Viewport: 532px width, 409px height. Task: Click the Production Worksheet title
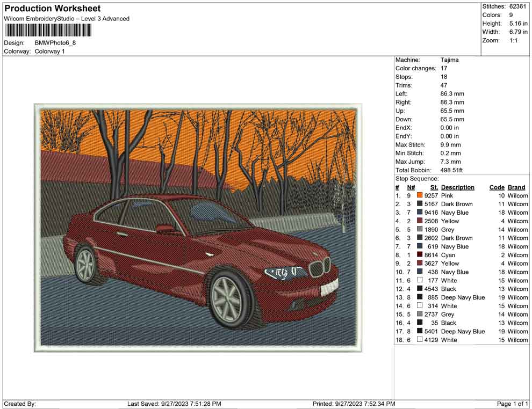point(52,8)
